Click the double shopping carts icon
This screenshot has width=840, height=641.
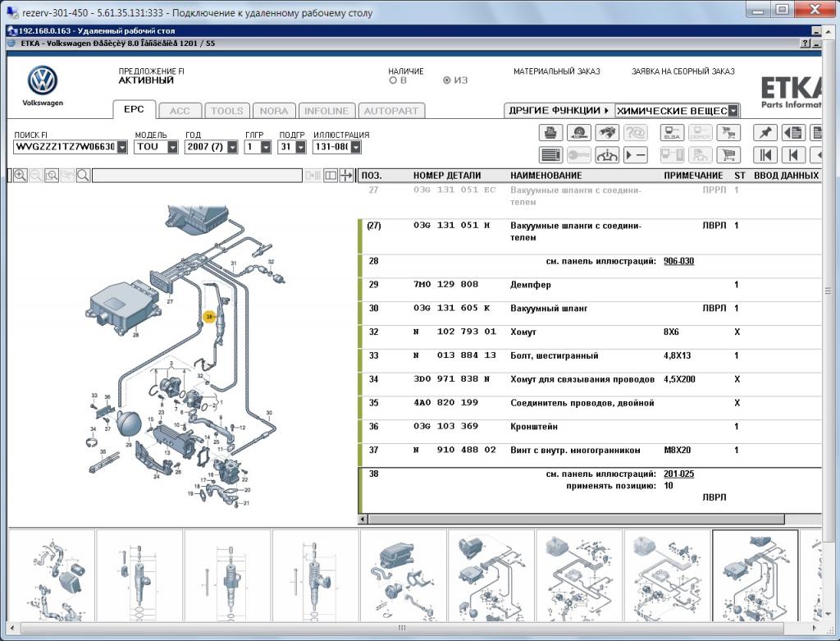pyautogui.click(x=728, y=132)
